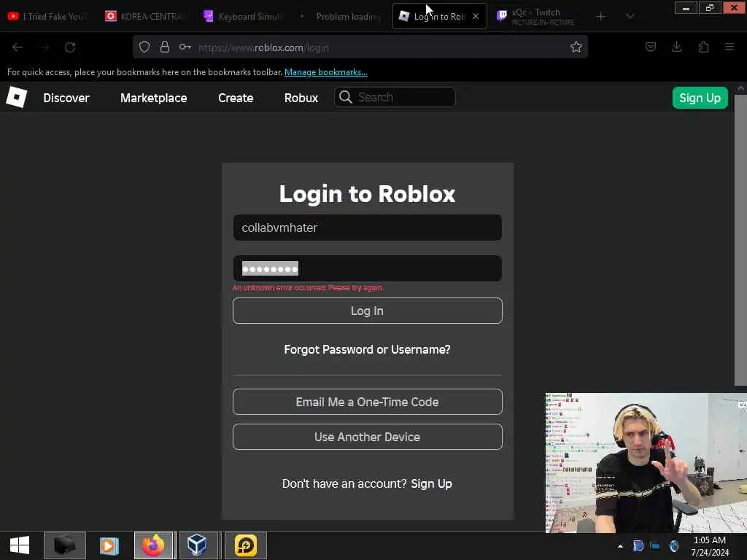Screen dimensions: 747x560
Task: Click the Login to Roblox heading
Action: (368, 194)
